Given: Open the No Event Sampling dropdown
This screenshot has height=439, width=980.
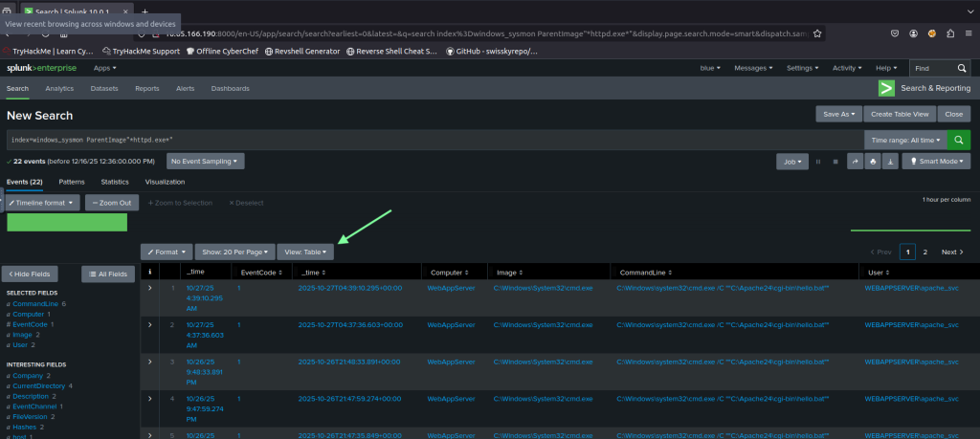Looking at the screenshot, I should pyautogui.click(x=206, y=161).
